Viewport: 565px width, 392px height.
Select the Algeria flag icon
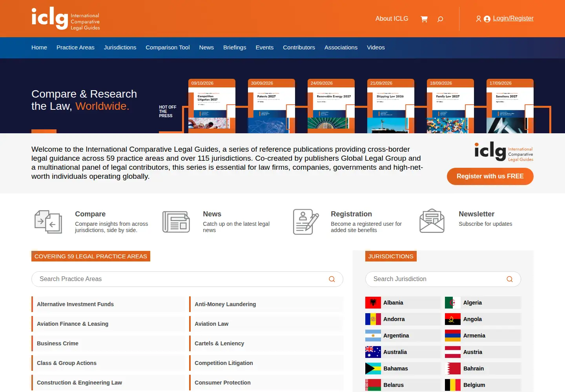453,303
